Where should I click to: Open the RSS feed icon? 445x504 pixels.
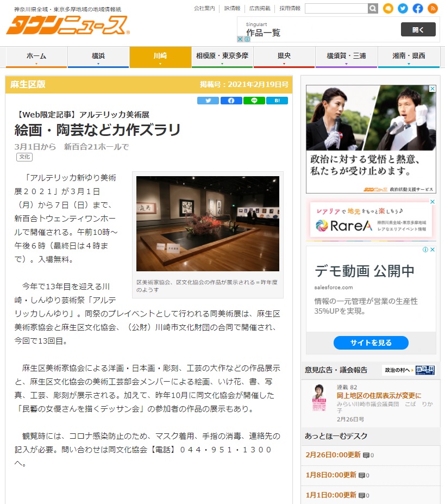[x=433, y=9]
